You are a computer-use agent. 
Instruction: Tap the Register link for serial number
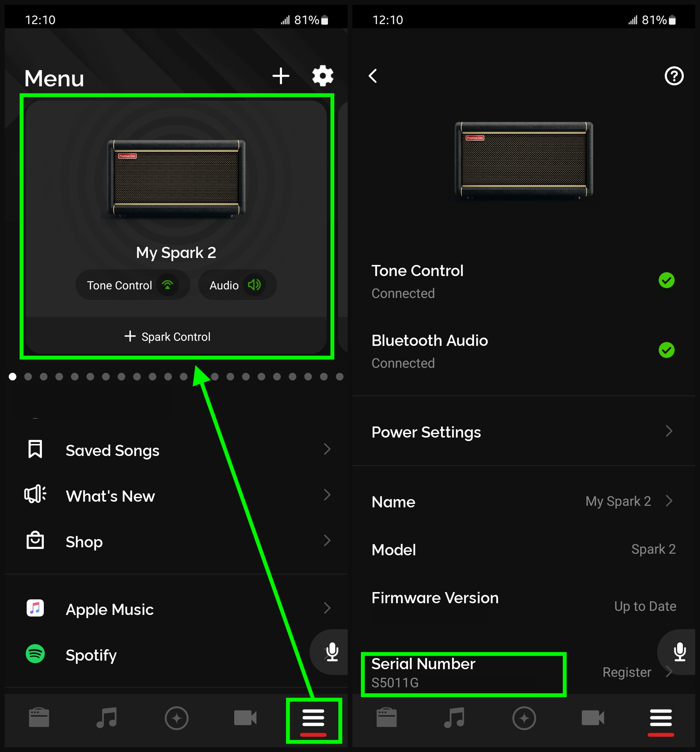click(627, 672)
